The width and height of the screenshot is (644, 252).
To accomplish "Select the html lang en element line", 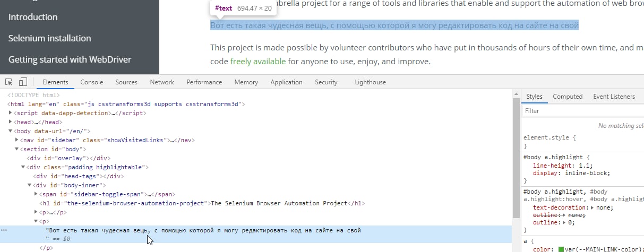I will [126, 104].
